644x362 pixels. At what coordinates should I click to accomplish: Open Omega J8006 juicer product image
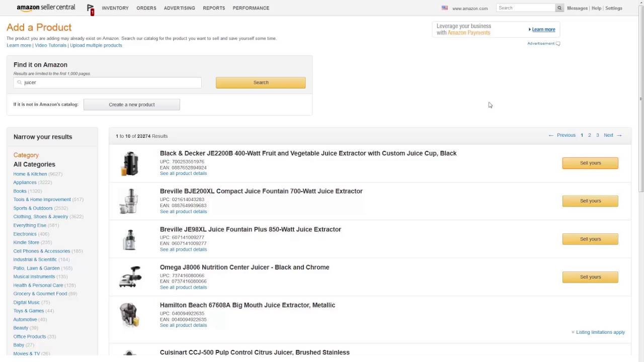point(129,277)
